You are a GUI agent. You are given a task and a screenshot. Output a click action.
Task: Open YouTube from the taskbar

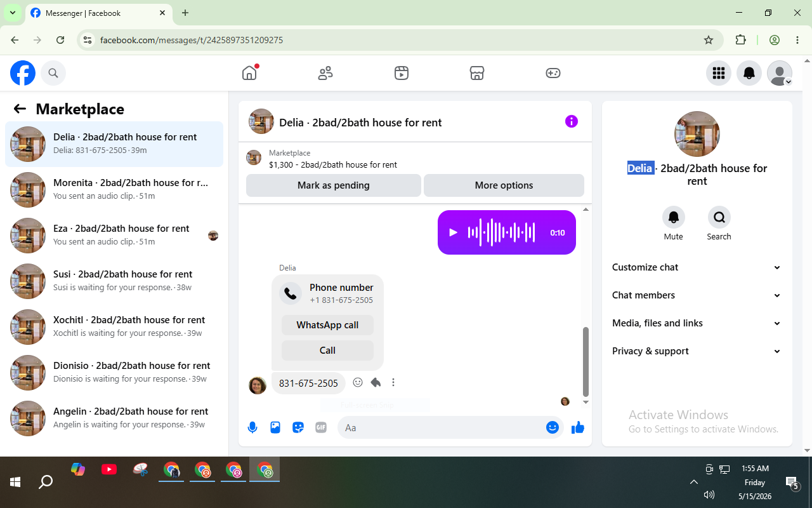pos(109,470)
